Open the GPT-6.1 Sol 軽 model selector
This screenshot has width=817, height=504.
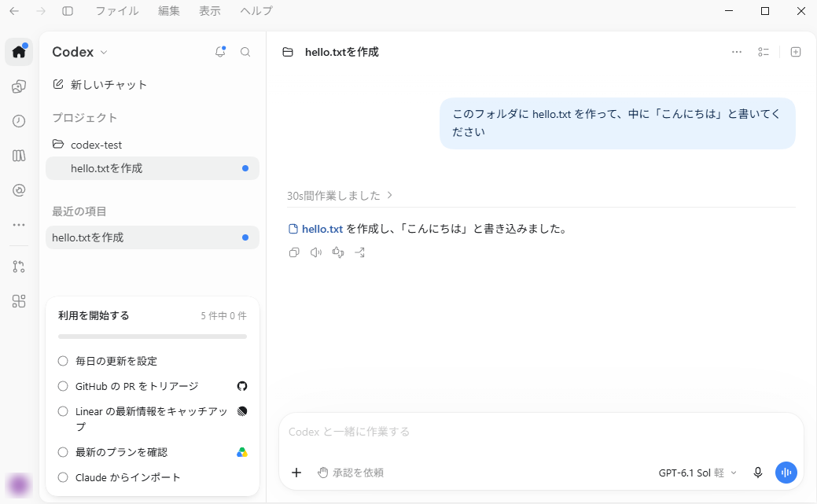coord(697,473)
